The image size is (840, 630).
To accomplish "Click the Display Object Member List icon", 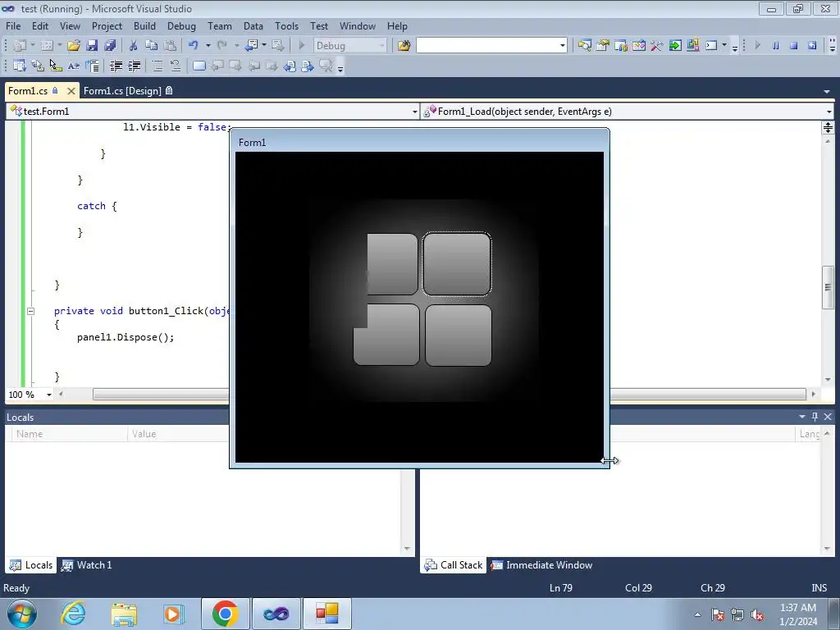I will click(x=20, y=66).
